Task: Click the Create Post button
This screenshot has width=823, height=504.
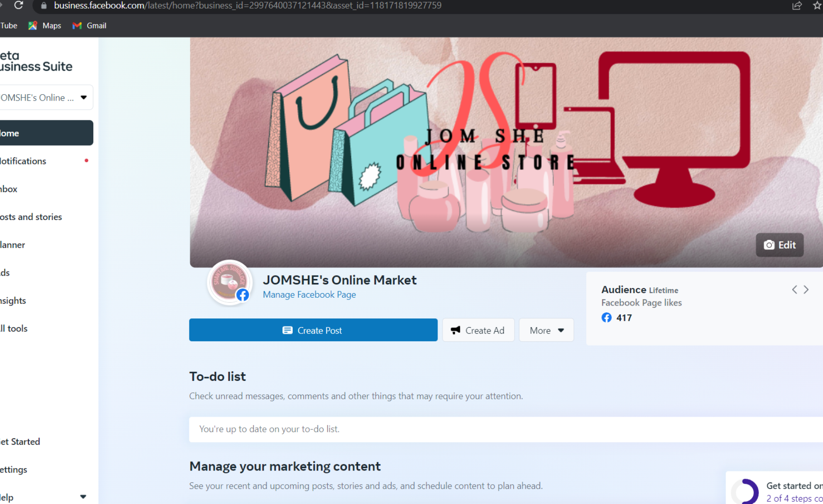Action: (313, 330)
